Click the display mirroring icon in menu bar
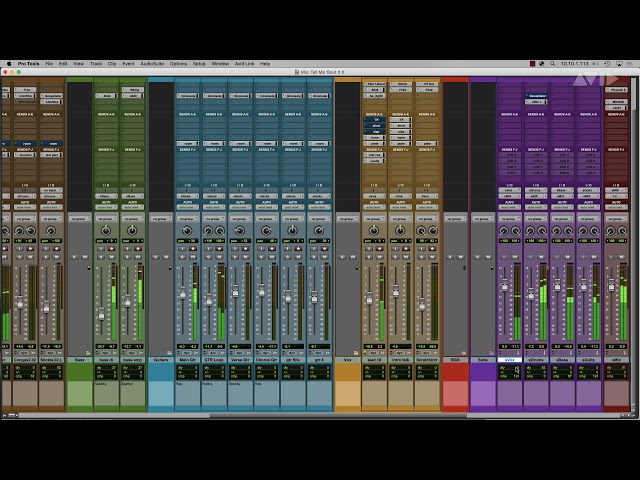Viewport: 640px width, 480px height. pos(619,64)
